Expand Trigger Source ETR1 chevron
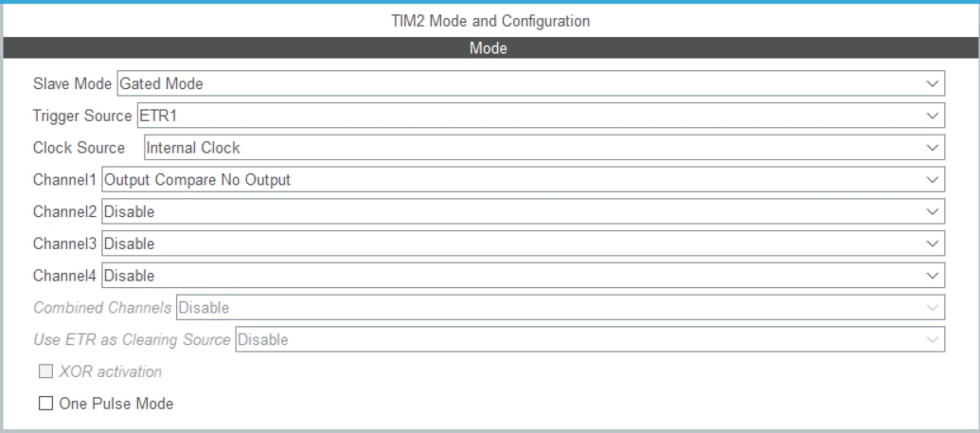 click(x=932, y=116)
